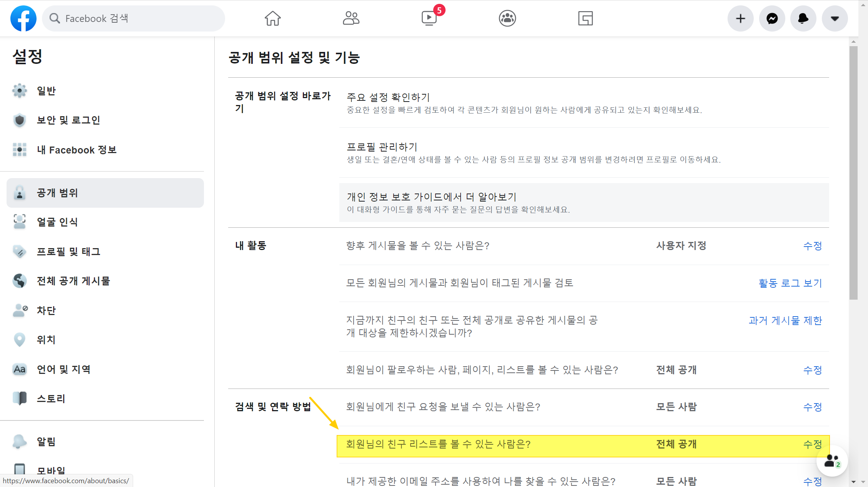The width and height of the screenshot is (868, 487).
Task: Open Watch video icon with 5 badge
Action: (x=429, y=18)
